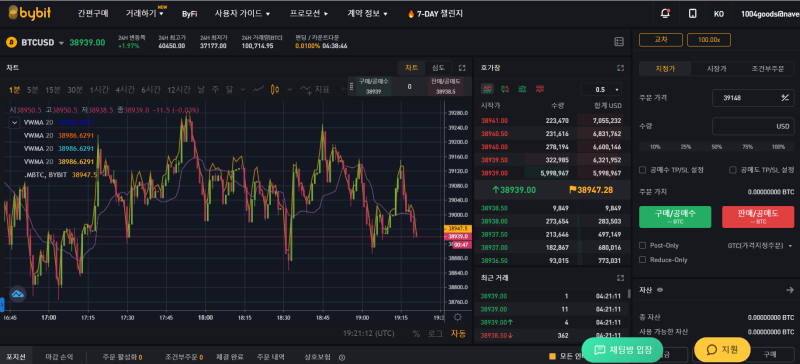800x364 pixels.
Task: Click the 100.00x leverage button
Action: click(709, 40)
